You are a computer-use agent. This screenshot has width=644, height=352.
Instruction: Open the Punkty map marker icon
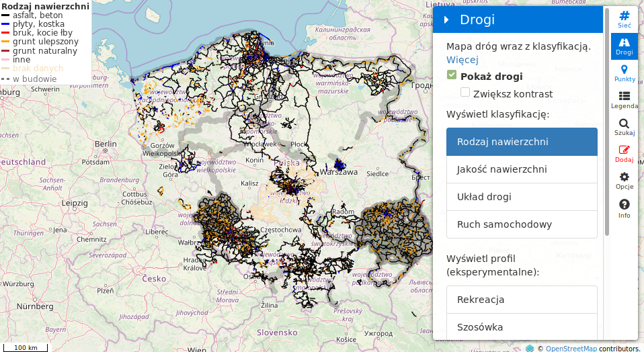point(625,73)
